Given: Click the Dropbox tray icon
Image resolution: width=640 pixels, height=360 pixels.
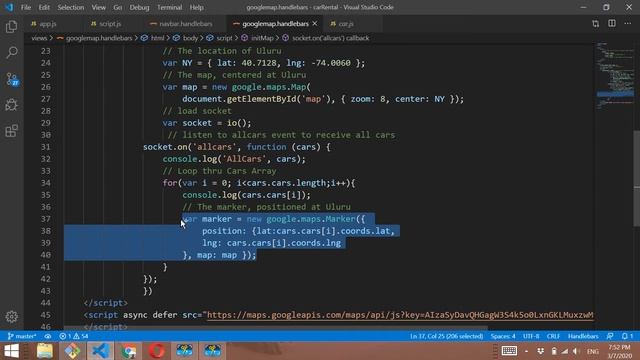Looking at the screenshot, I should (x=540, y=351).
